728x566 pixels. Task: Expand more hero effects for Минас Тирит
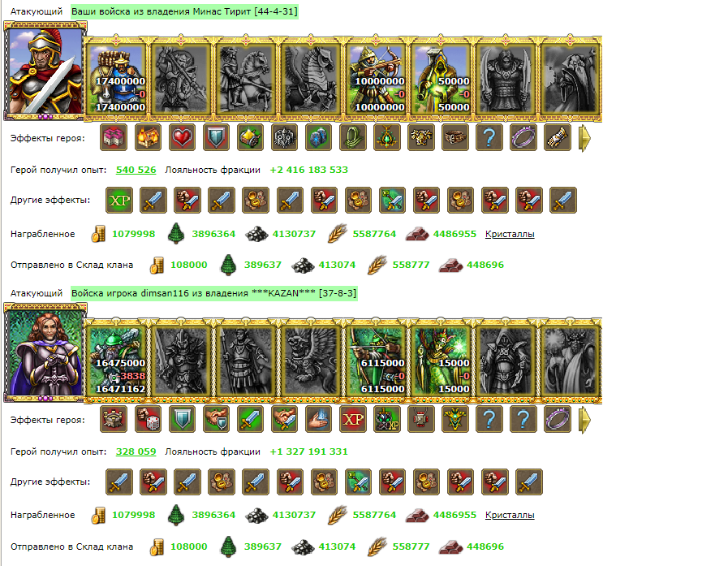coord(585,138)
